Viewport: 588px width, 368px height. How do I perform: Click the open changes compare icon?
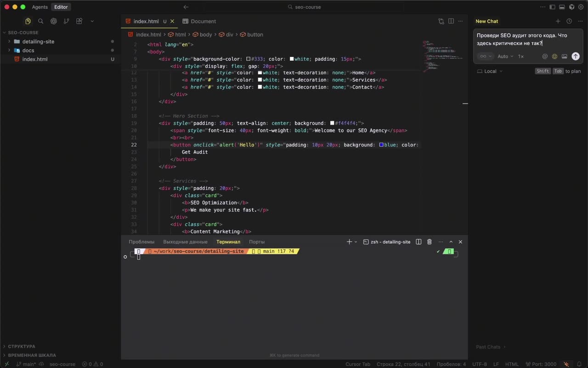coord(441,21)
